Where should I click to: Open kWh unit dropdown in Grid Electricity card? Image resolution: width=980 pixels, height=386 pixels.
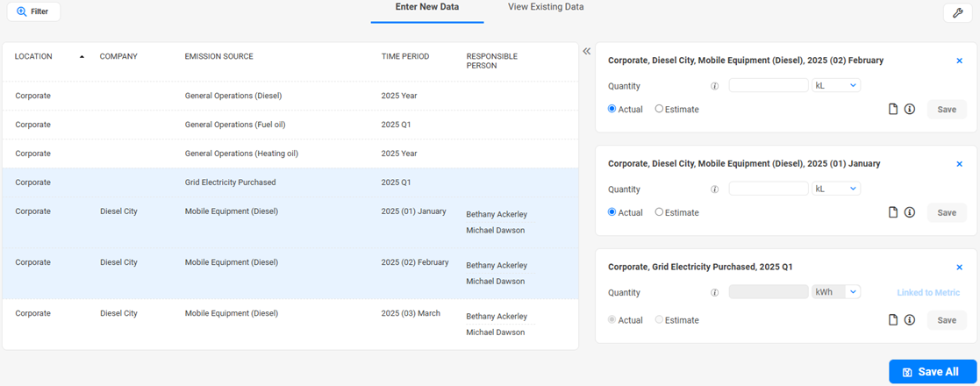[835, 291]
